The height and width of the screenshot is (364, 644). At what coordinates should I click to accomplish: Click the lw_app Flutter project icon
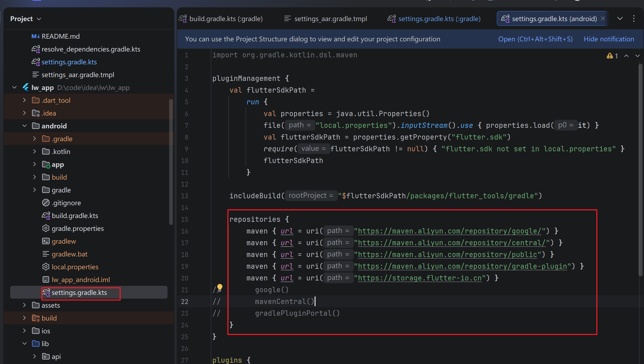click(x=26, y=88)
